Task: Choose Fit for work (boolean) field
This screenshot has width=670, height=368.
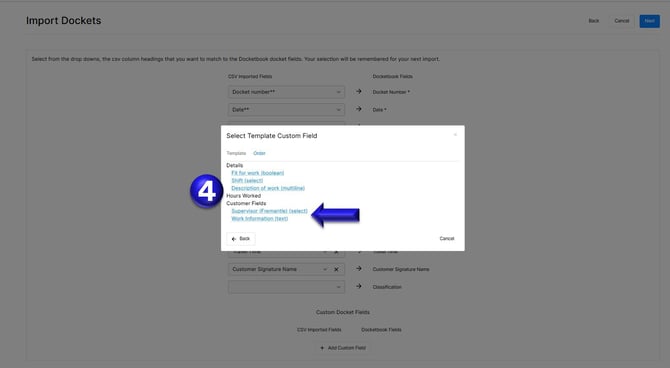Action: click(x=257, y=173)
